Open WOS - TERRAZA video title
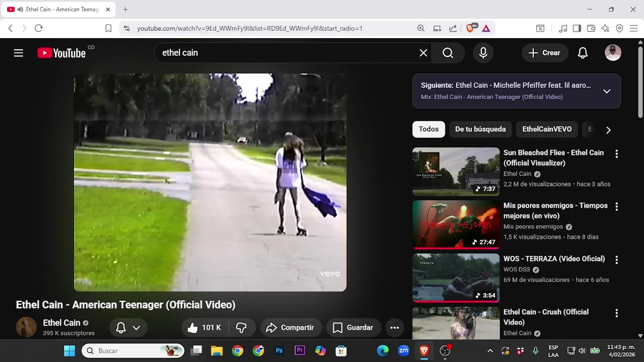Screen dimensions: 644x362 554,259
